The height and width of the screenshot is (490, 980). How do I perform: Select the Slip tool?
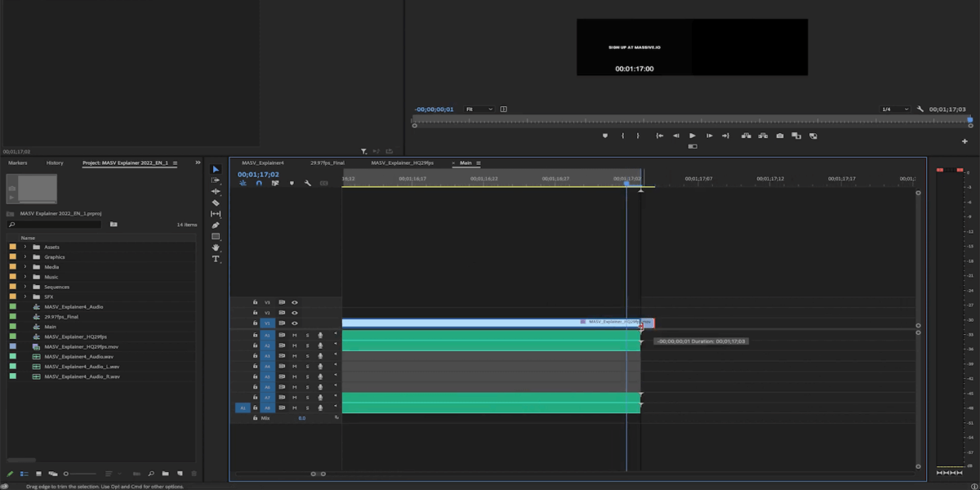(x=216, y=214)
